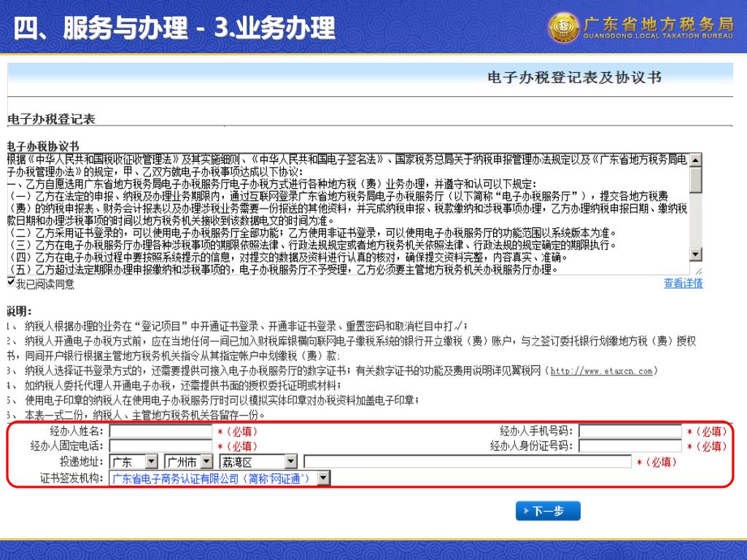The height and width of the screenshot is (560, 747).
Task: Click the 电子办税协议书 agreement text area
Action: (348, 214)
